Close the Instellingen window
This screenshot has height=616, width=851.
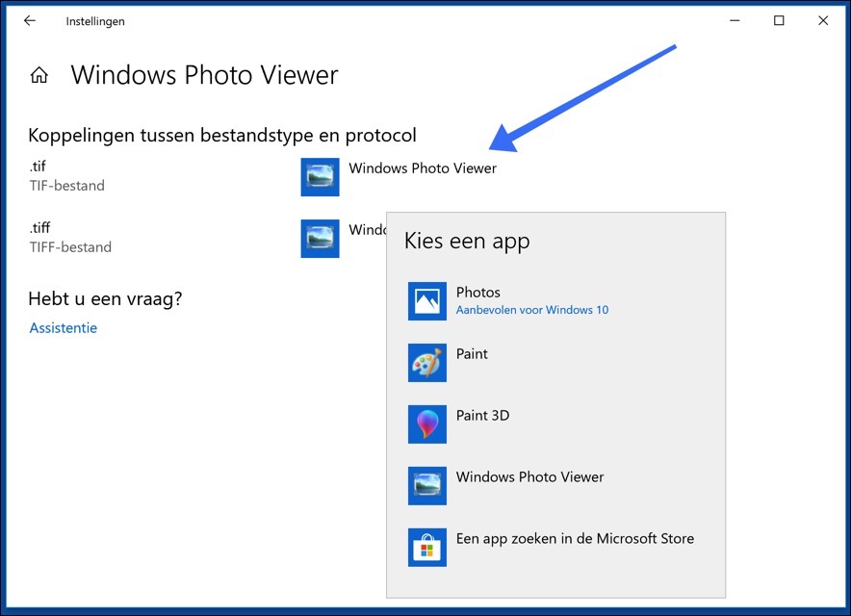click(823, 20)
